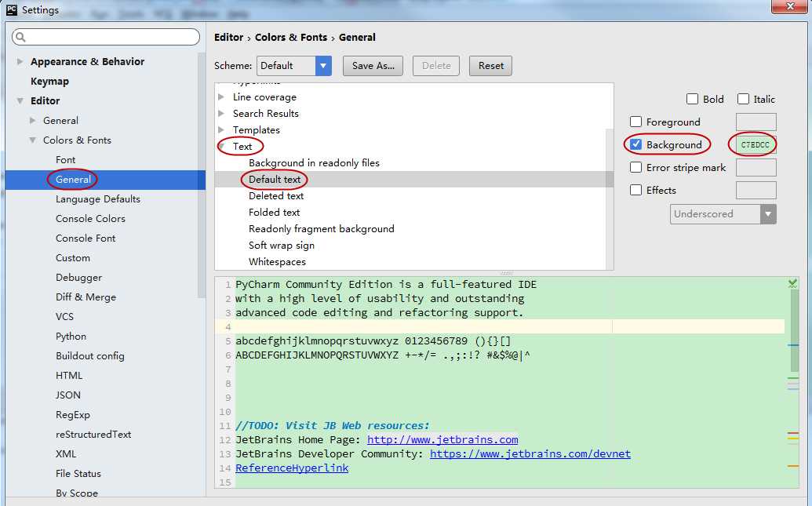
Task: Select Whitespaces item
Action: click(x=277, y=262)
